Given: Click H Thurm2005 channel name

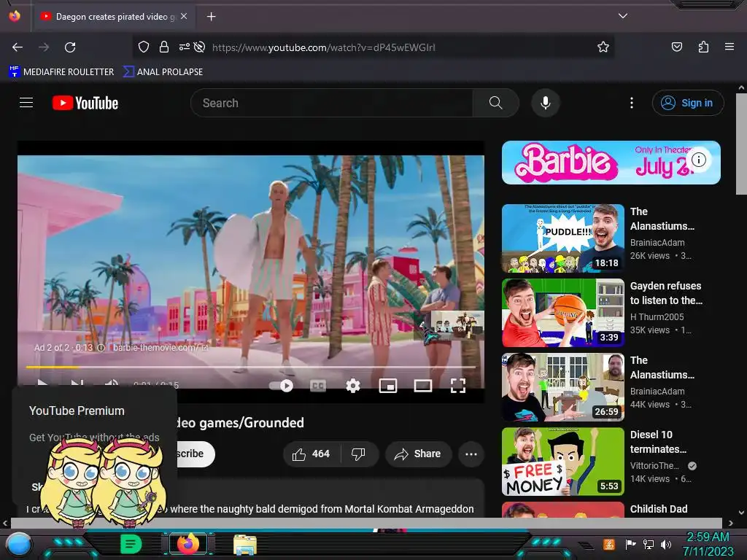Looking at the screenshot, I should (657, 316).
